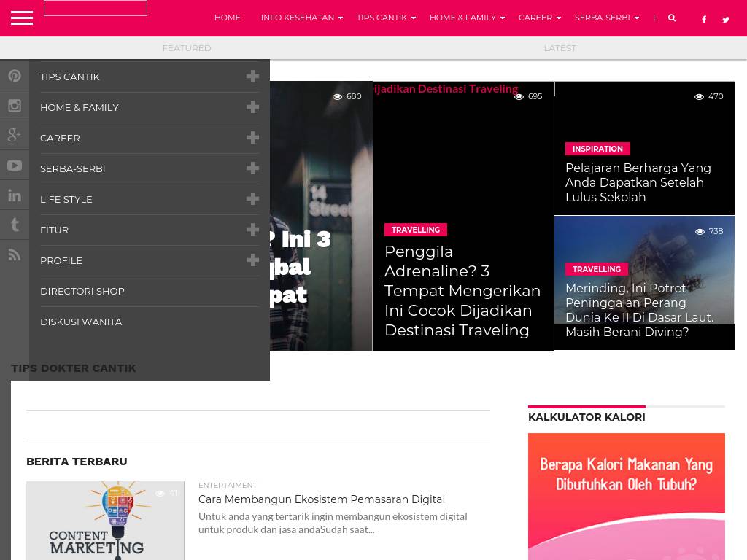
Task: Open the Instagram social icon
Action: pos(15,106)
